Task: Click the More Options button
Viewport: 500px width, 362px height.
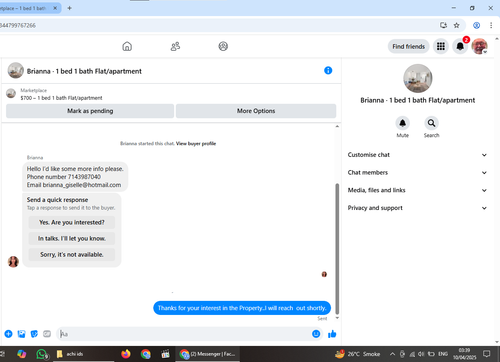Action: point(256,111)
